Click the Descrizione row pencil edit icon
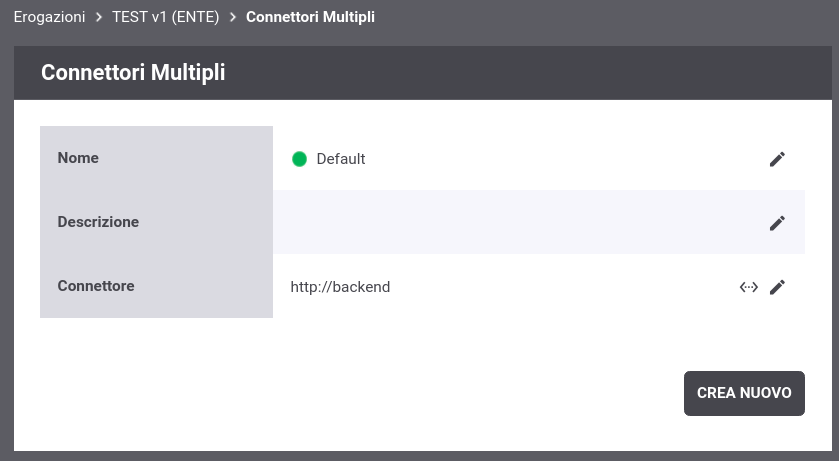 (777, 222)
